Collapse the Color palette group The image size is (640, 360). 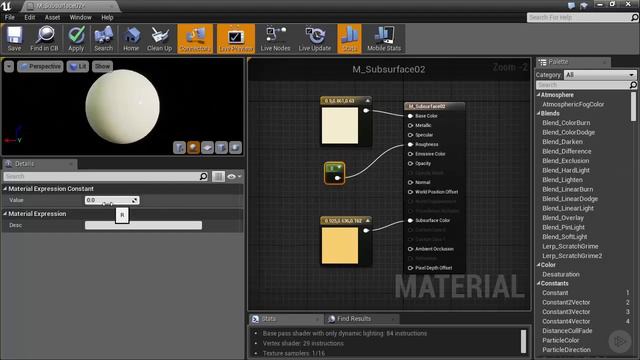[x=538, y=264]
